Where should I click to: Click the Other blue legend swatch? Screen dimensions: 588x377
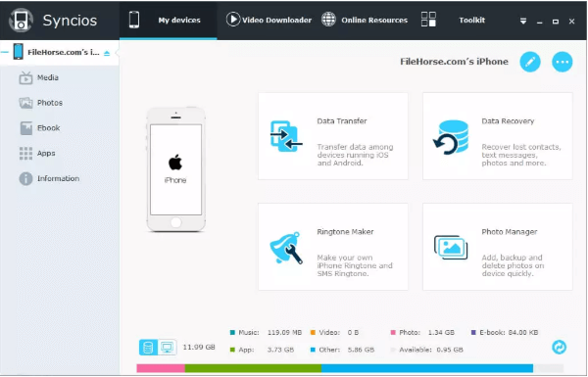coord(313,350)
